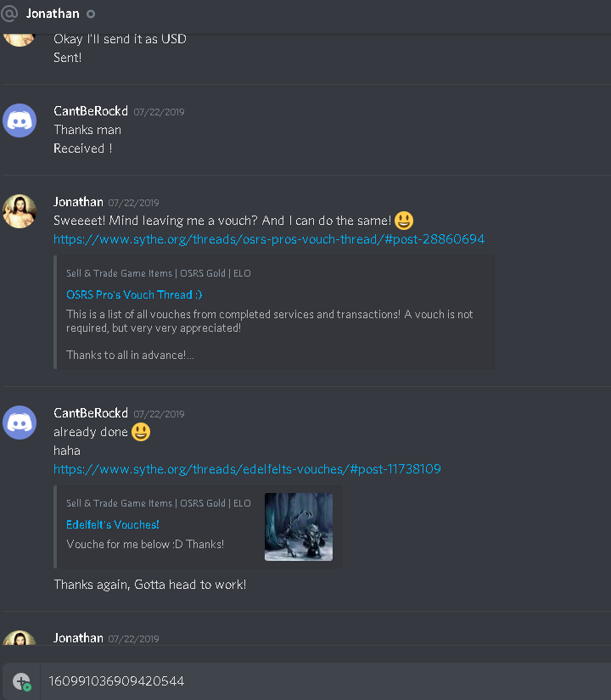Click the smiley emoji after "already done"
The height and width of the screenshot is (700, 611).
point(141,432)
